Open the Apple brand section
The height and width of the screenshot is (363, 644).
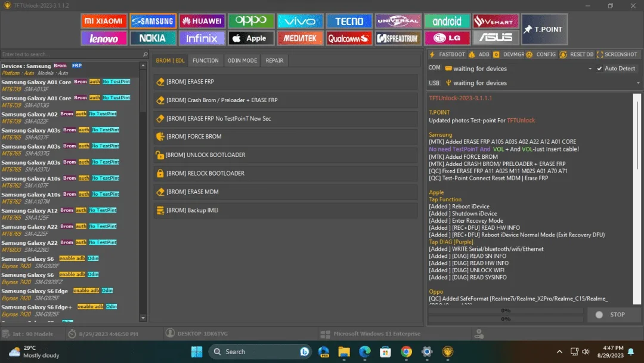click(x=251, y=38)
